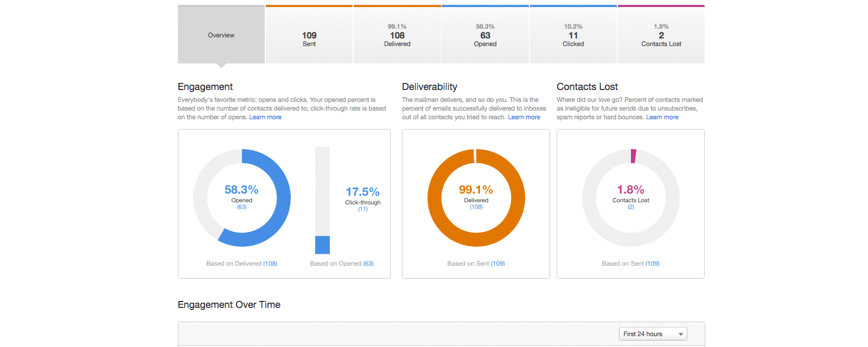The width and height of the screenshot is (868, 347).
Task: Open the 63 Opened tab
Action: pos(485,35)
